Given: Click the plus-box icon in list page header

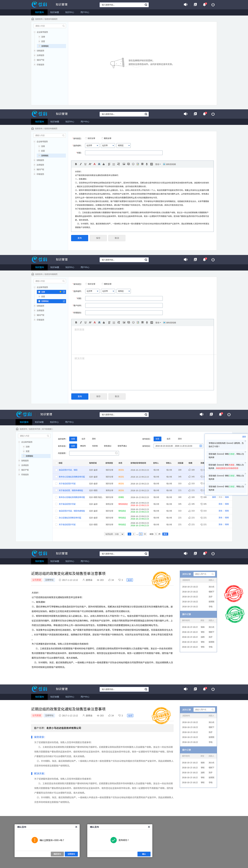Looking at the screenshot, I should click(x=211, y=415).
